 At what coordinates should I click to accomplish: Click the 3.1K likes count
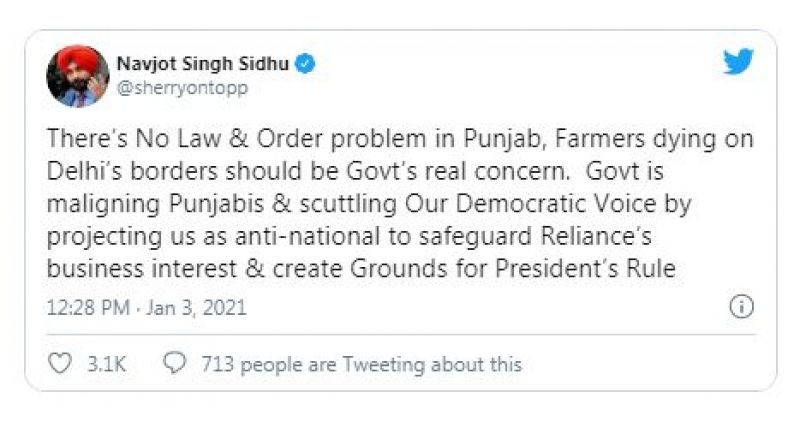point(106,365)
